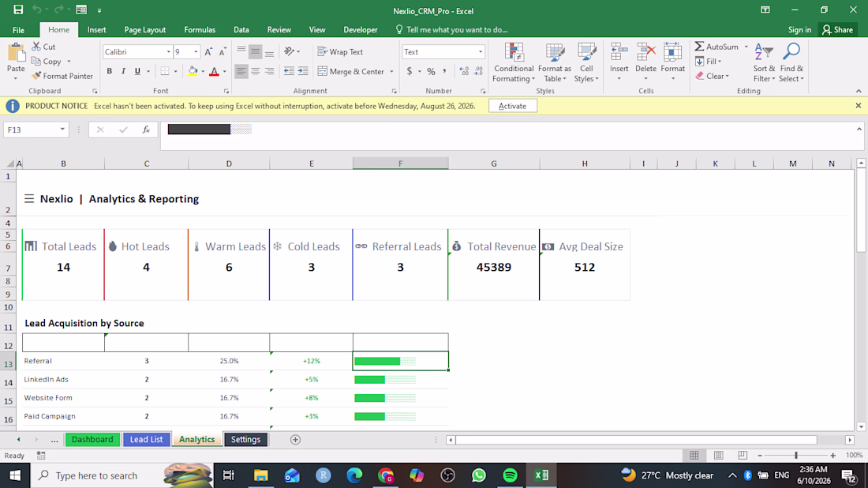Click the zoom slider handle
The width and height of the screenshot is (868, 488).
pos(796,456)
